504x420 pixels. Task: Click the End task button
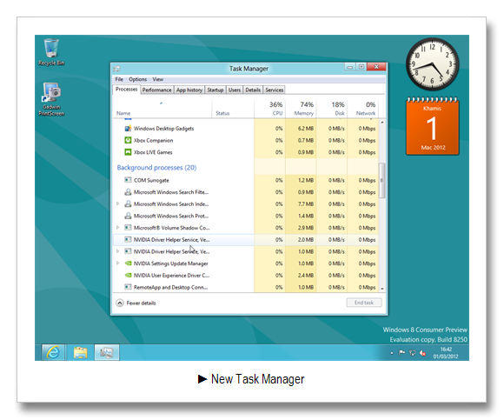click(x=364, y=303)
